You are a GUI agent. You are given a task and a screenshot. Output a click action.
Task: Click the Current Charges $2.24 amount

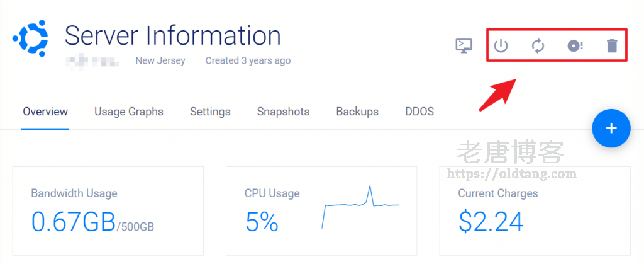click(x=491, y=221)
